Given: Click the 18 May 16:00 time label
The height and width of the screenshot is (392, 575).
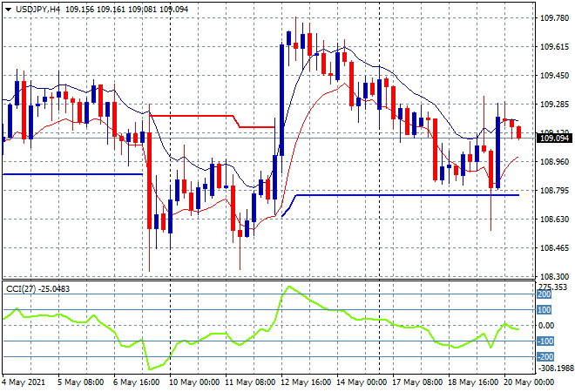Looking at the screenshot, I should 473,382.
